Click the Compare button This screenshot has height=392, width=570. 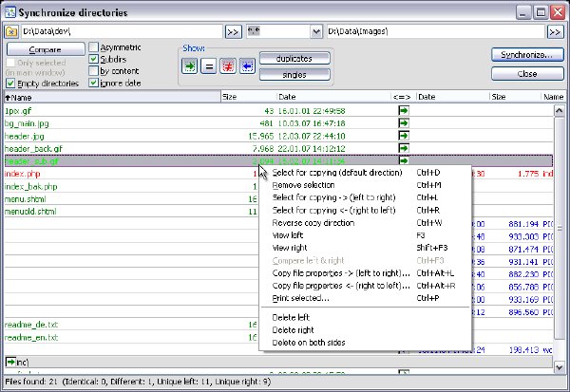46,49
